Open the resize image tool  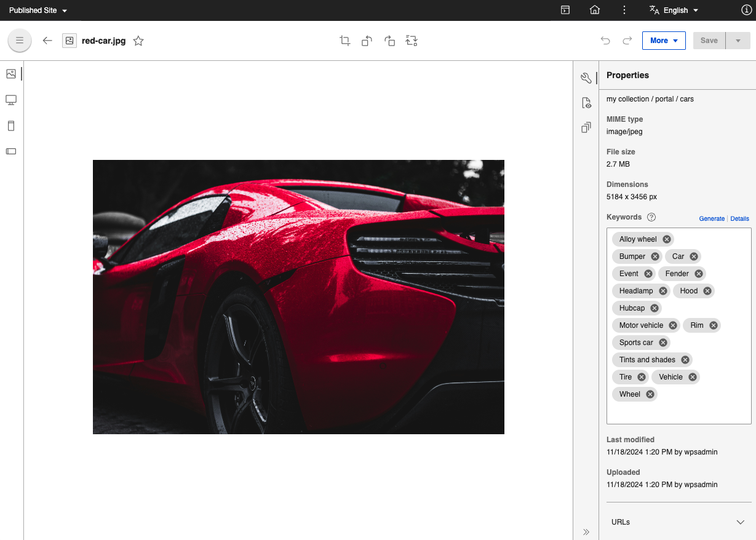pyautogui.click(x=411, y=41)
